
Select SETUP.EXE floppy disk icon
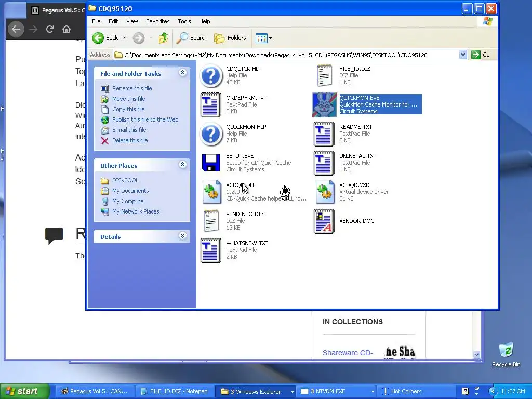(x=211, y=163)
